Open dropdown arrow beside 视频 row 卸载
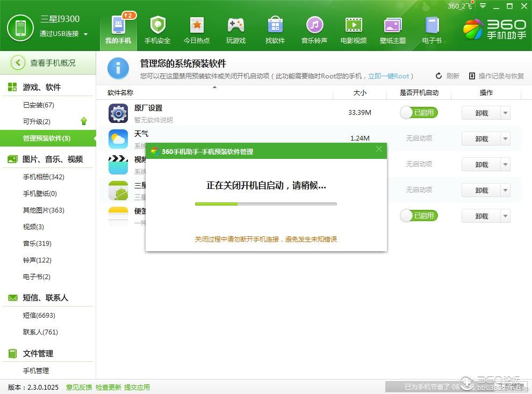Image resolution: width=532 pixels, height=394 pixels. tap(506, 165)
